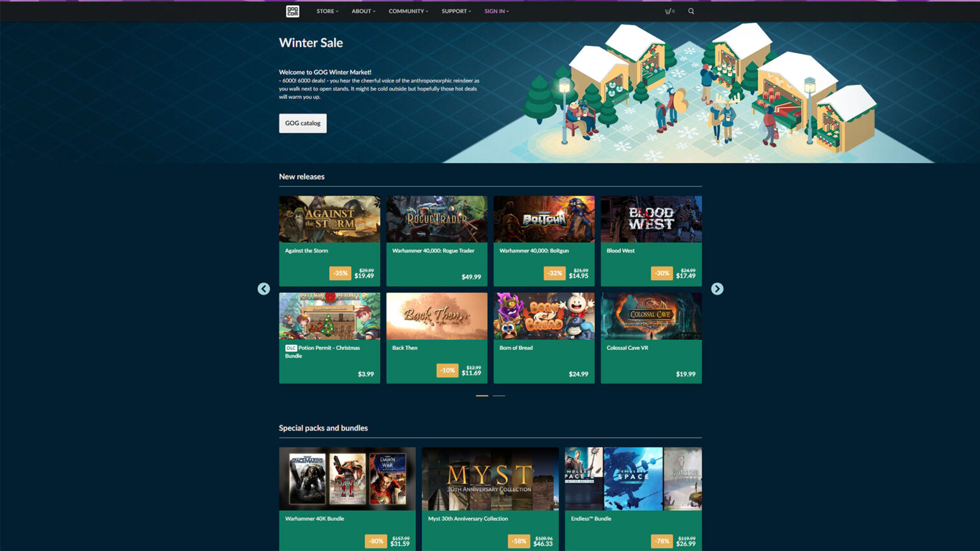
Task: Open the shopping cart icon
Action: point(669,11)
